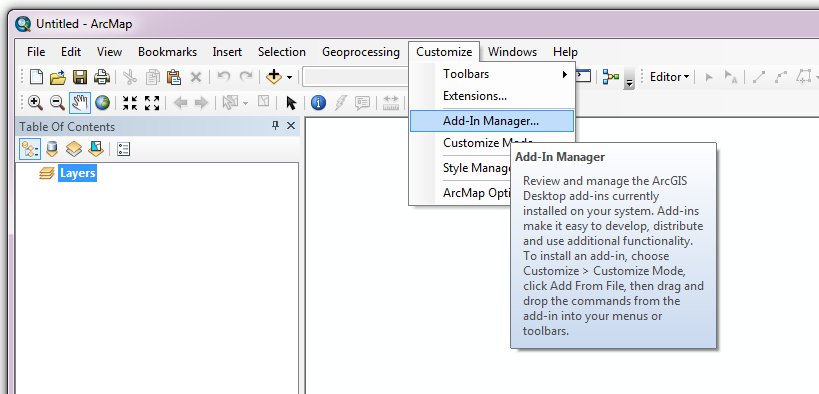This screenshot has height=394, width=819.
Task: Open the Insert menu
Action: [227, 52]
